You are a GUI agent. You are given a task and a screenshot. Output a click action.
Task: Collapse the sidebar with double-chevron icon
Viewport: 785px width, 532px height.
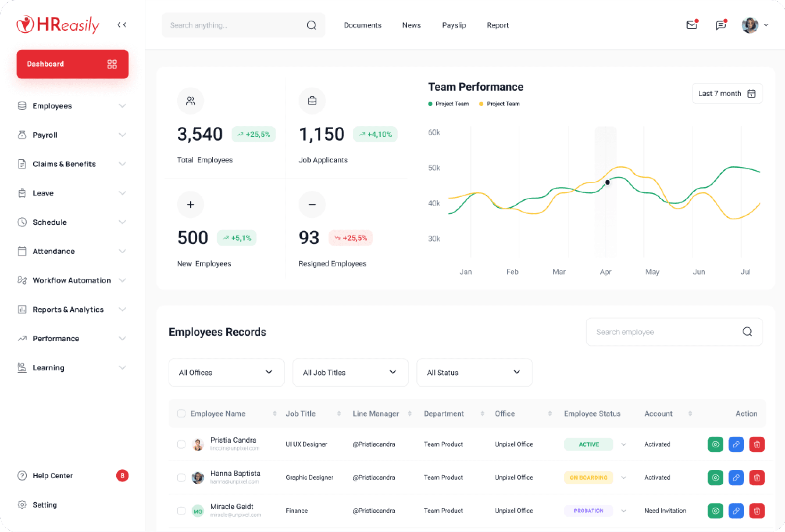tap(122, 25)
